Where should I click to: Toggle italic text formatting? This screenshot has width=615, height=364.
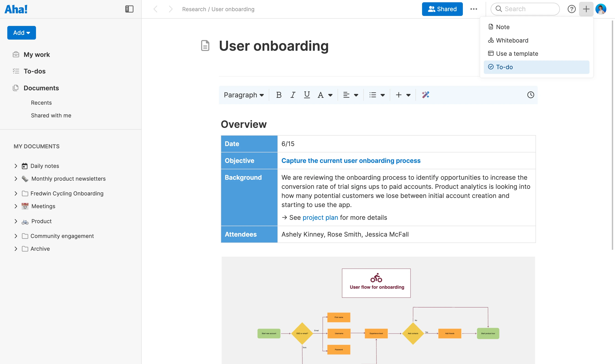click(293, 95)
